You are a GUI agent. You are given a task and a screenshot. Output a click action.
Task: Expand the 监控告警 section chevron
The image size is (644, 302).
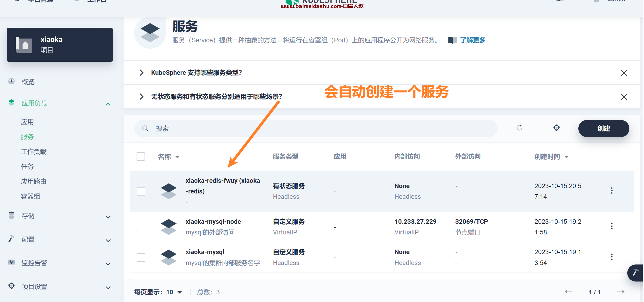click(108, 264)
